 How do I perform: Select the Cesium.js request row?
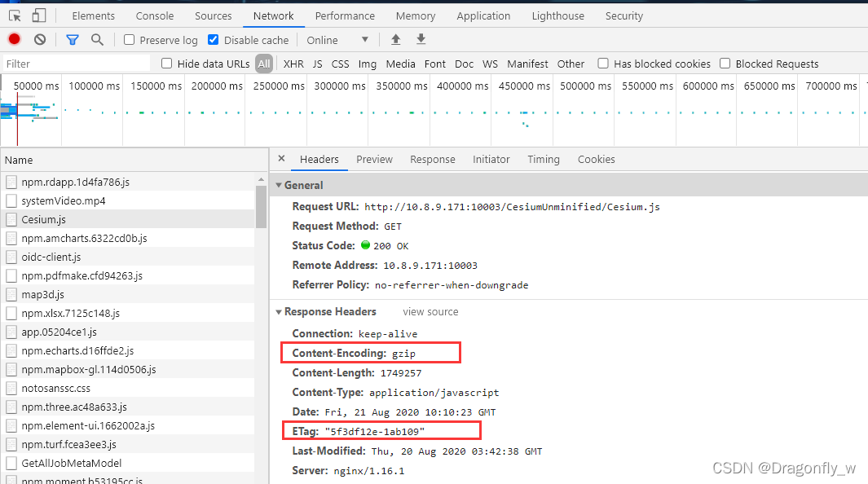128,220
